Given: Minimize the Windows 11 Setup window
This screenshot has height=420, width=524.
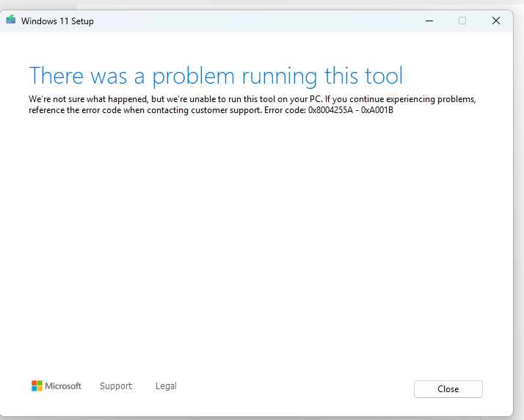Looking at the screenshot, I should (429, 21).
